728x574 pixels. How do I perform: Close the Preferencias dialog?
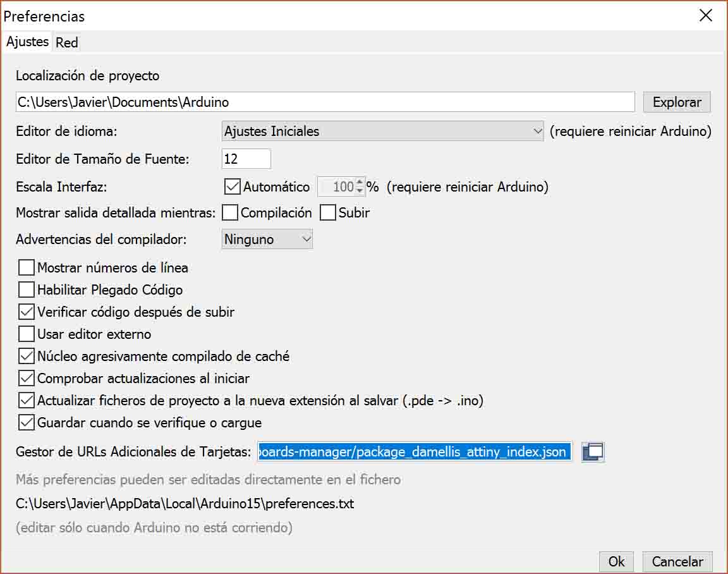706,15
